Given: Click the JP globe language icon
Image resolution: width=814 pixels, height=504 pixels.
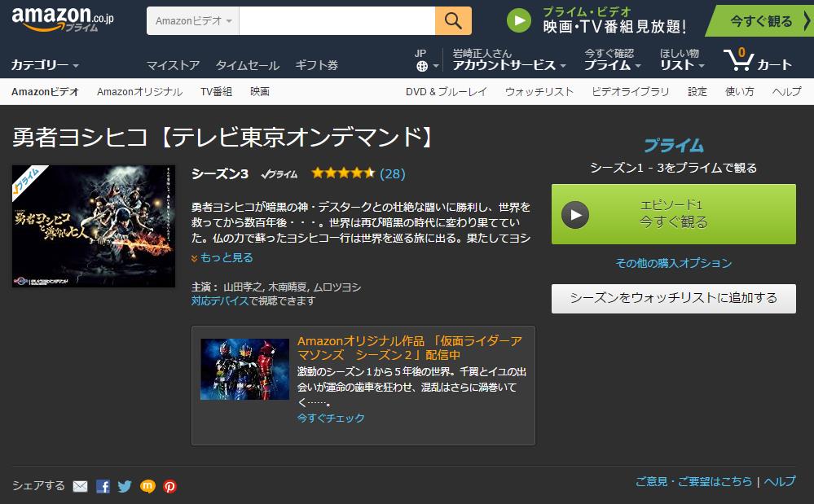Looking at the screenshot, I should pos(422,66).
